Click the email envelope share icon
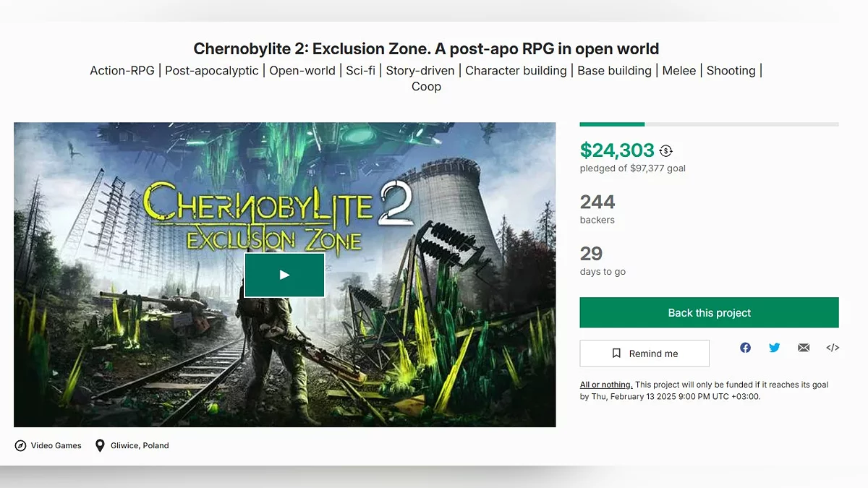Screen dimensions: 868x488 tap(804, 348)
